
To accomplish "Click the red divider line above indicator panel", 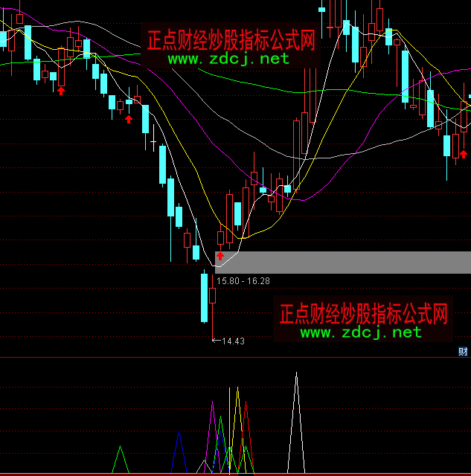I will pyautogui.click(x=235, y=358).
